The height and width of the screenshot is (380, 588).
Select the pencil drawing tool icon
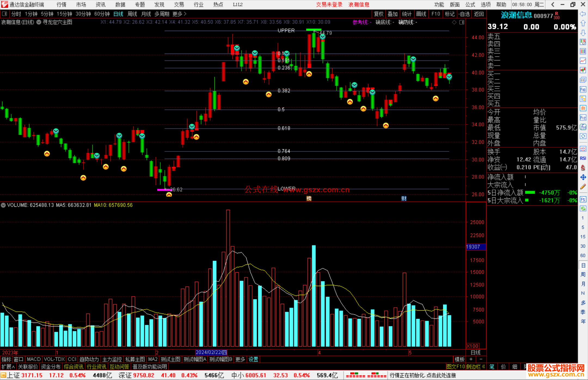click(583, 187)
